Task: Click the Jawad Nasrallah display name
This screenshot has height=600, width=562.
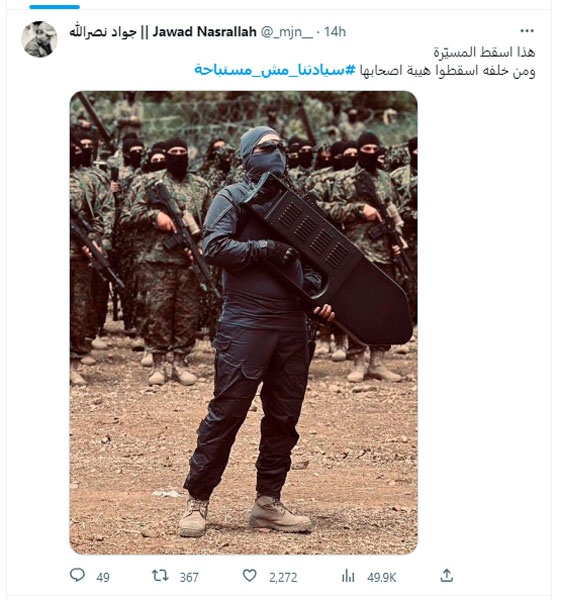Action: click(204, 32)
